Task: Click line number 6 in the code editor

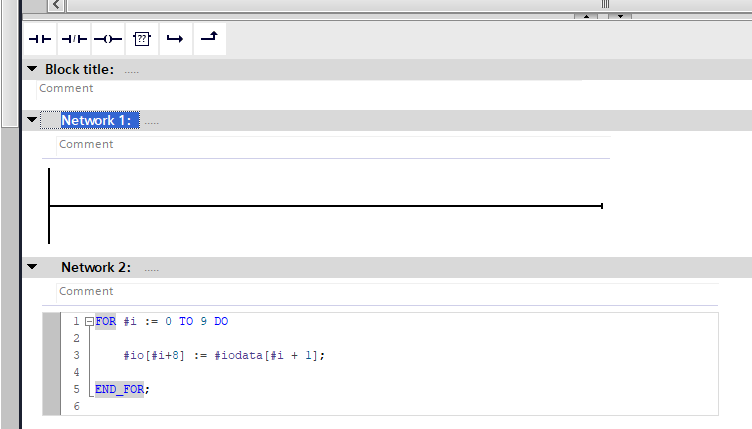Action: coord(76,406)
